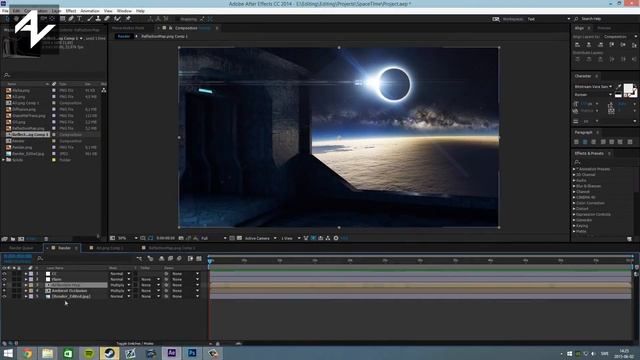Open Active Camera view dropdown
The width and height of the screenshot is (640, 360).
[x=260, y=238]
